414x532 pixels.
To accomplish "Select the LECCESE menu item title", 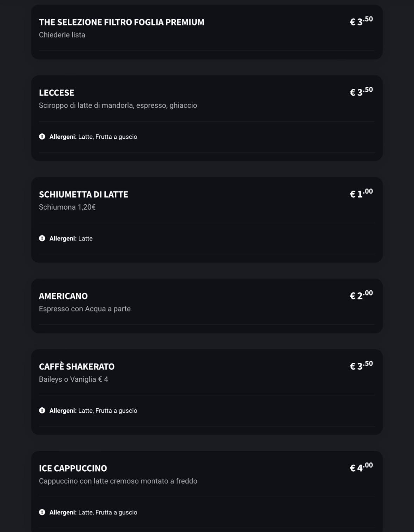I will 57,93.
